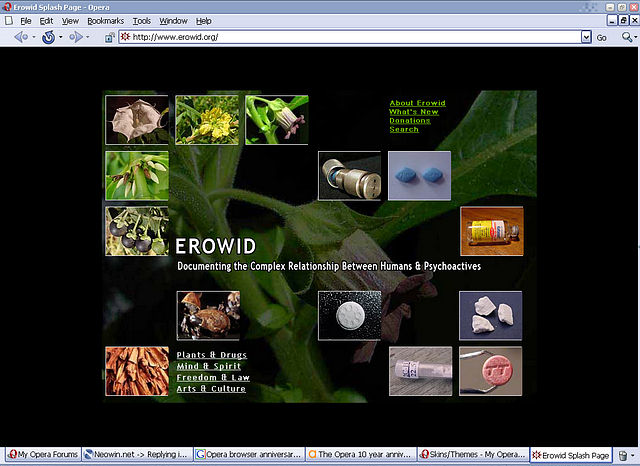Click the Go button
Screen dimensions: 640x466
tap(601, 38)
